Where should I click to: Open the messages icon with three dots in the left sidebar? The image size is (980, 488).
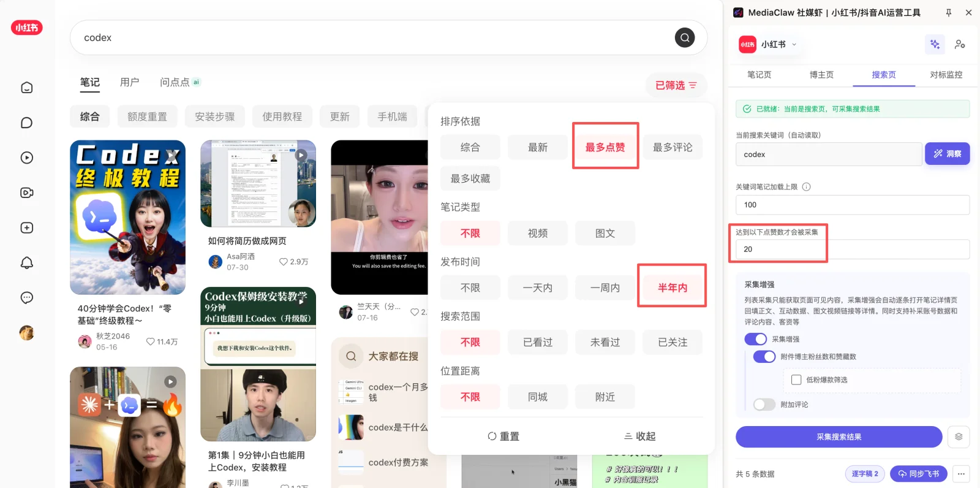27,297
